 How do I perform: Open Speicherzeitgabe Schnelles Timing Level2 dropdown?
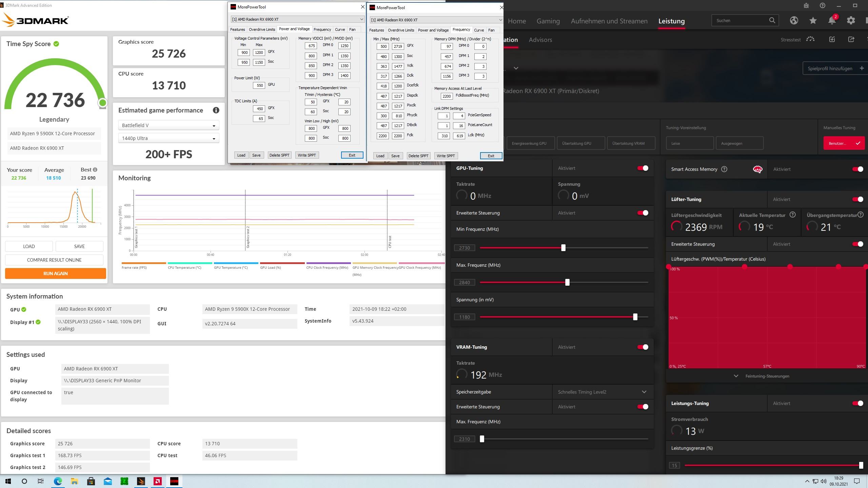point(602,392)
